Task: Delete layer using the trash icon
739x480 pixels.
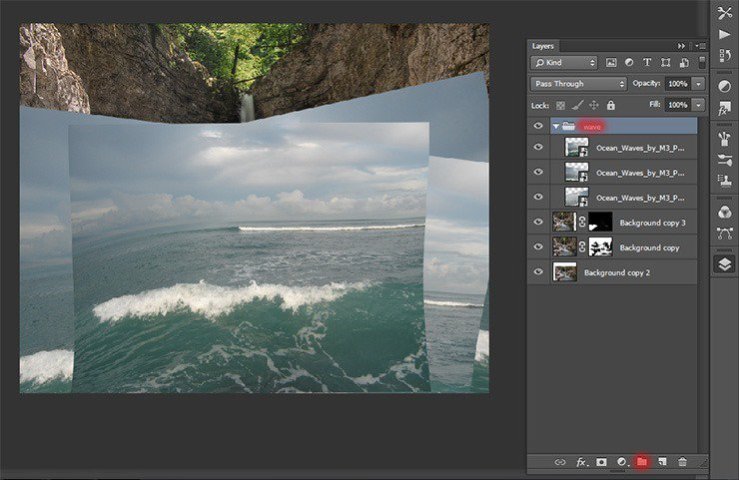Action: tap(682, 461)
